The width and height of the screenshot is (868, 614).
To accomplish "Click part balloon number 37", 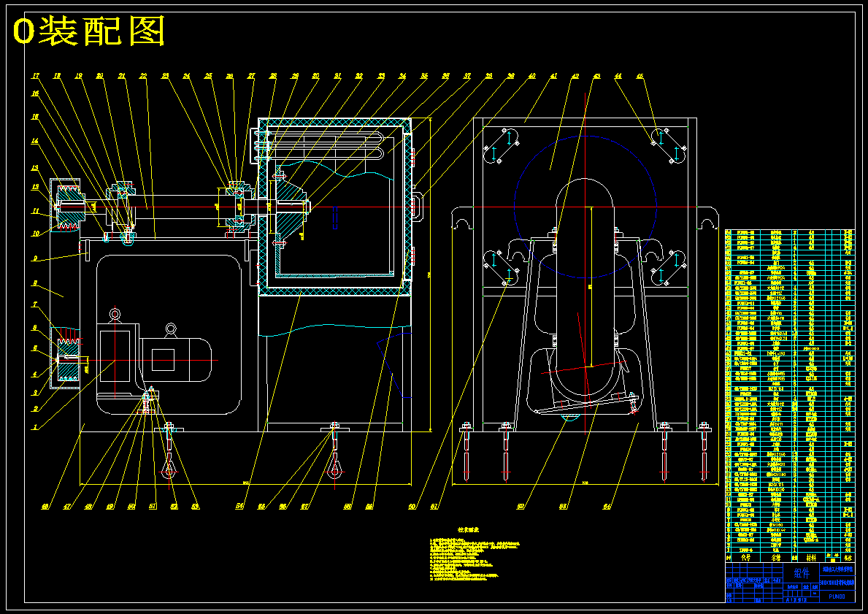I will [467, 76].
